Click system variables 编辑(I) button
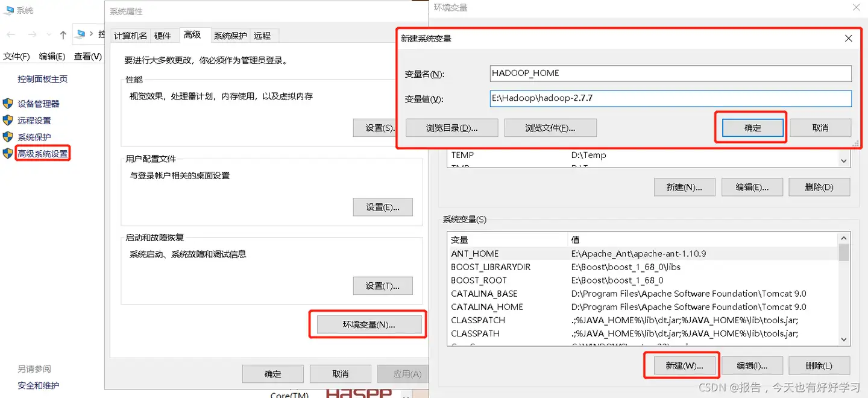Image resolution: width=868 pixels, height=398 pixels. pyautogui.click(x=752, y=365)
